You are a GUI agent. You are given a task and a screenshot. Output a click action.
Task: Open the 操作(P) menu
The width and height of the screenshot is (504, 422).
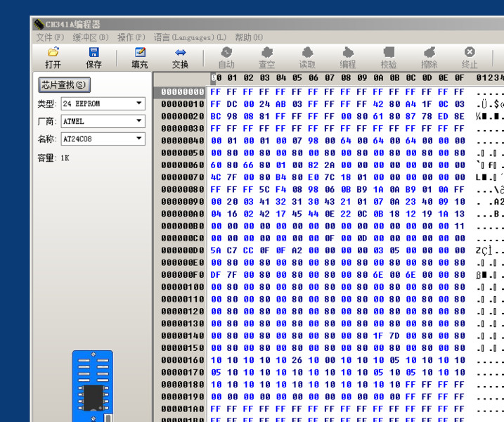click(131, 37)
